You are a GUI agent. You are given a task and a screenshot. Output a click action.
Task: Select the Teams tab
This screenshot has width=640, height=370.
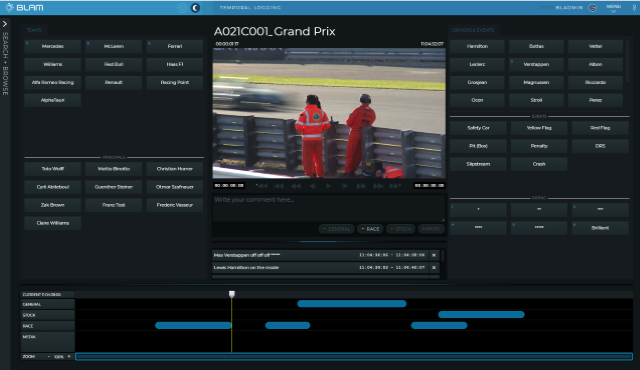coord(34,30)
